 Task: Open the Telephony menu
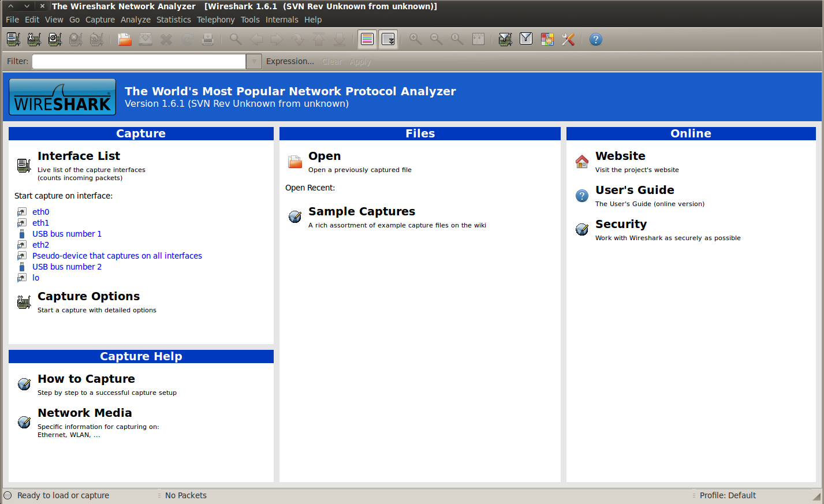coord(215,20)
